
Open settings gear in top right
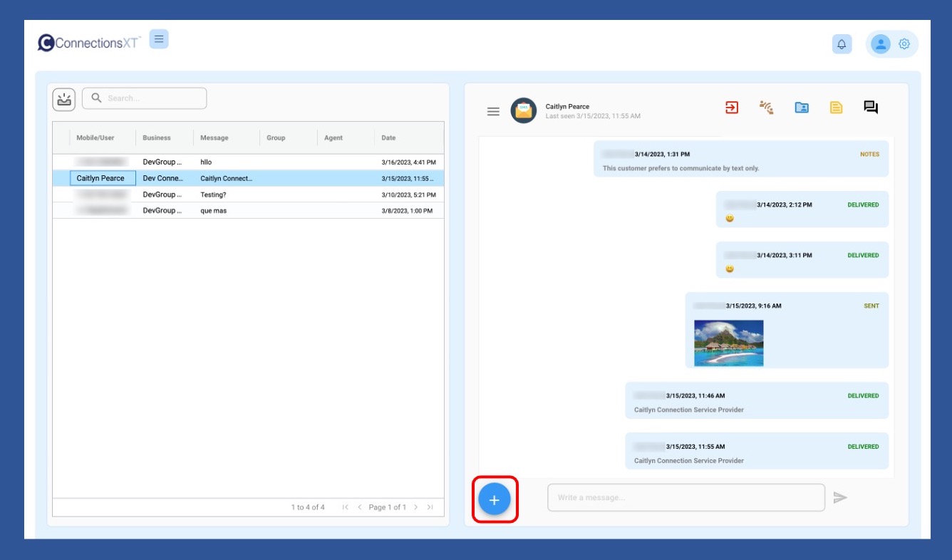(x=904, y=44)
